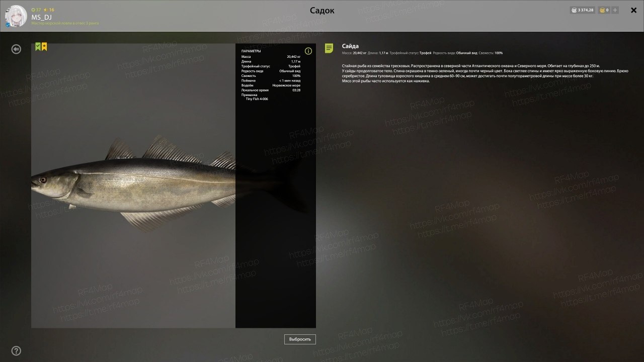This screenshot has width=644, height=362.
Task: Click the green checkmark bookmark badge
Action: click(x=38, y=47)
